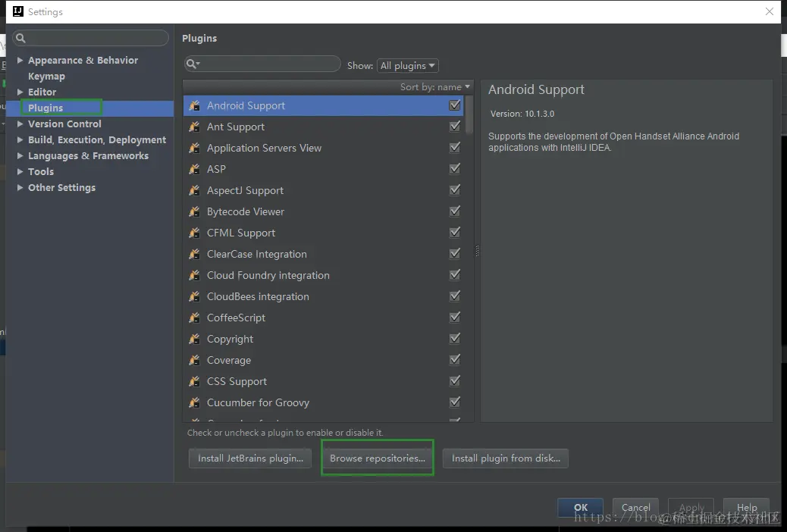
Task: Select the CoffeeScript plugin row
Action: 324,318
